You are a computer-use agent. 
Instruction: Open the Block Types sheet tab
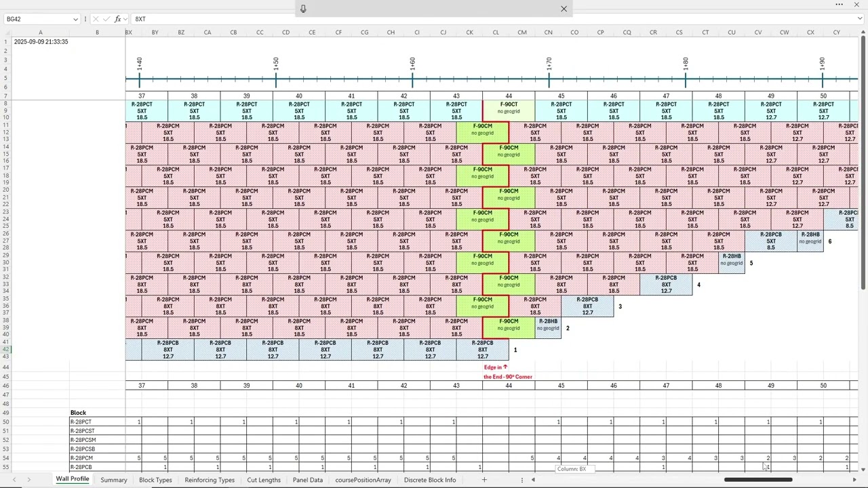(155, 480)
